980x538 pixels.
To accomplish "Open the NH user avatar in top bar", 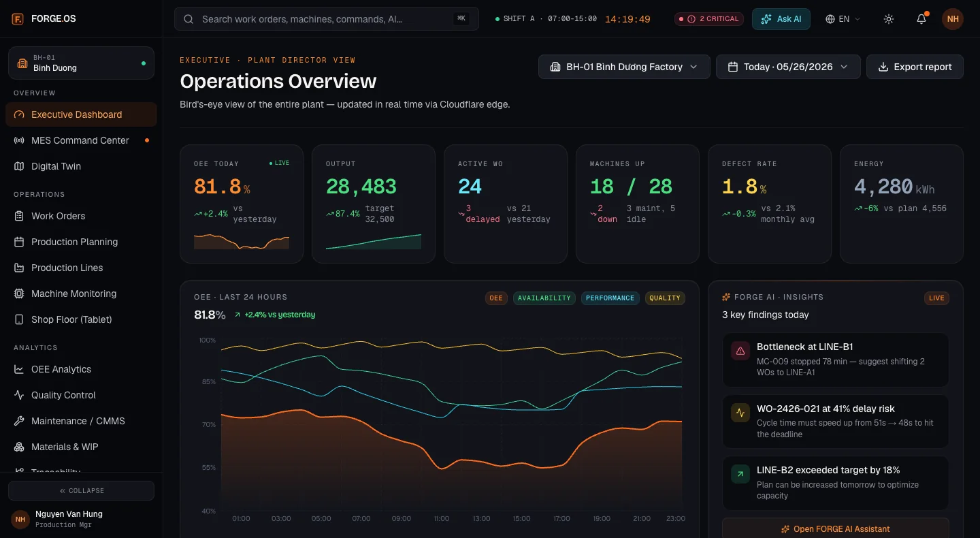I will pyautogui.click(x=953, y=19).
